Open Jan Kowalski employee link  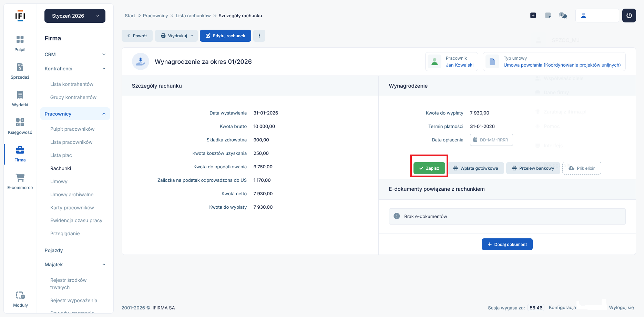459,65
